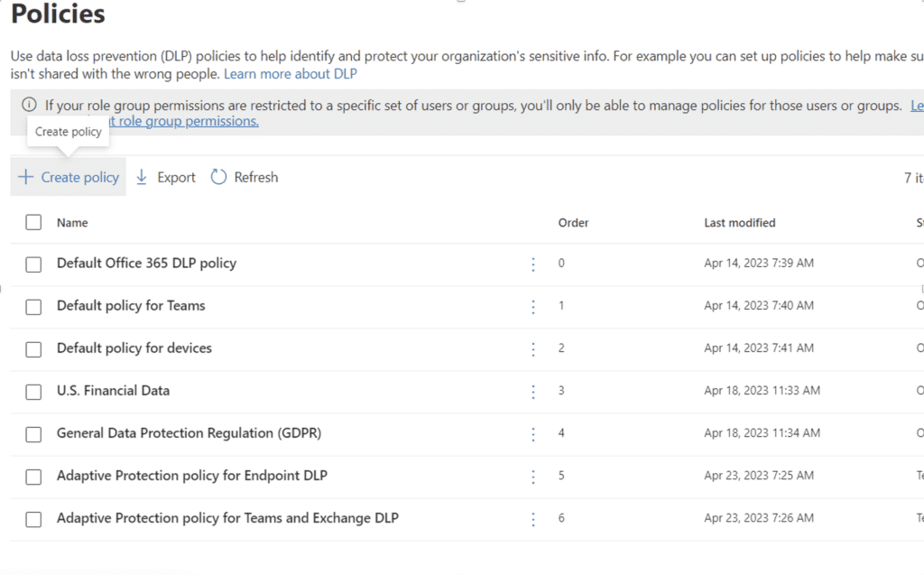Sort the table by the Last modified column
This screenshot has width=924, height=575.
(740, 222)
